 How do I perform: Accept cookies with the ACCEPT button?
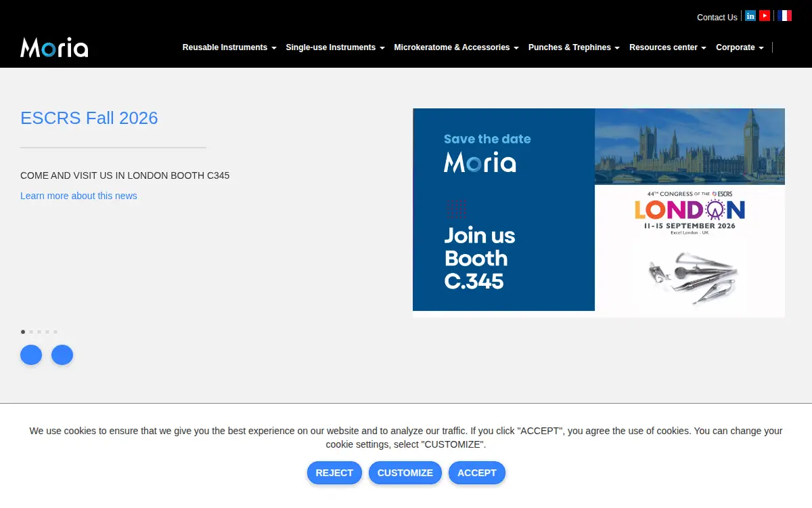(477, 473)
